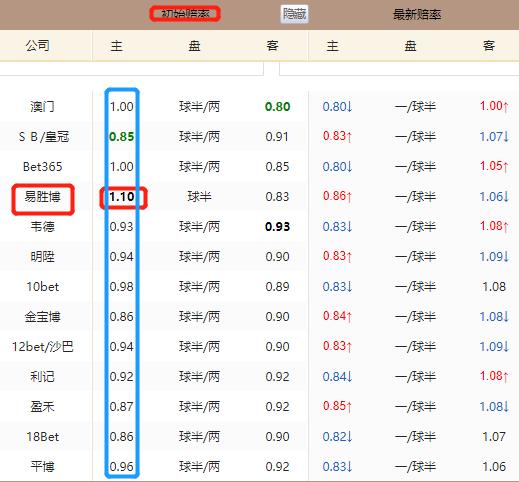Click Bet365 latest handicap 一/球半

click(x=415, y=167)
